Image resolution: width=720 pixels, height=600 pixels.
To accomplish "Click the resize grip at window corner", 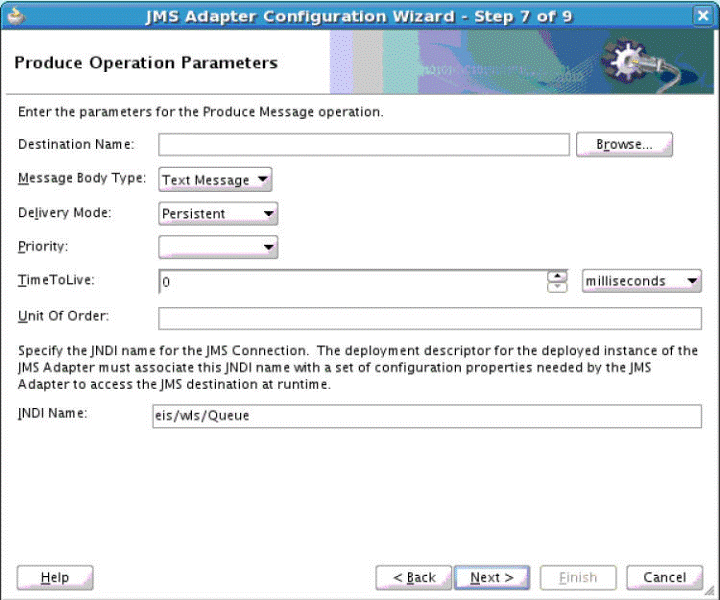I will pos(710,590).
